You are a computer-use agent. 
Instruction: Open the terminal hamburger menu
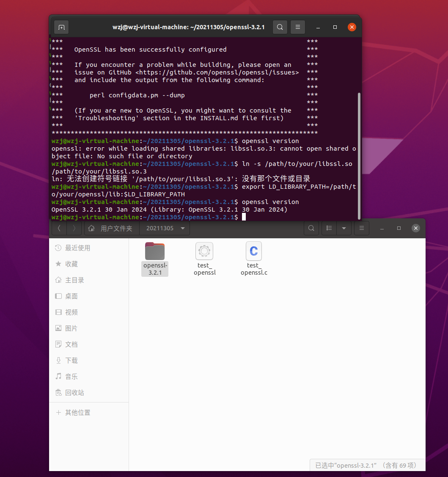click(298, 28)
